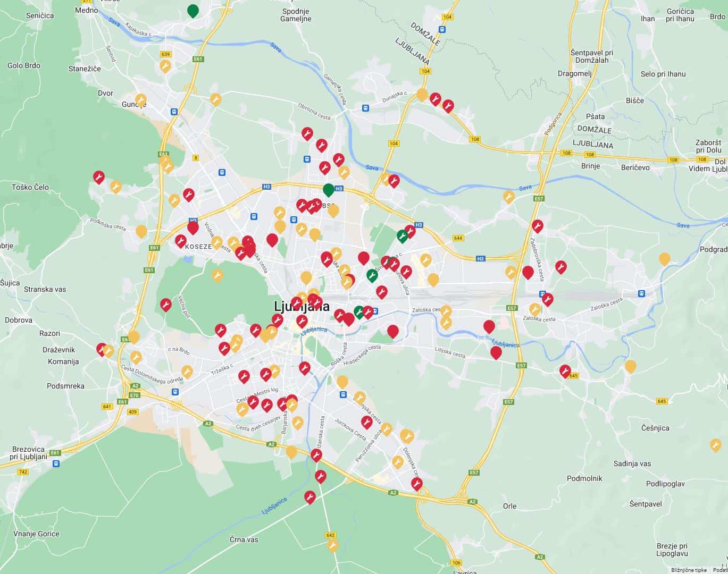Viewport: 728px width, 574px height.
Task: Open the yellow pin on Dunajska c. northeast
Action: [422, 95]
